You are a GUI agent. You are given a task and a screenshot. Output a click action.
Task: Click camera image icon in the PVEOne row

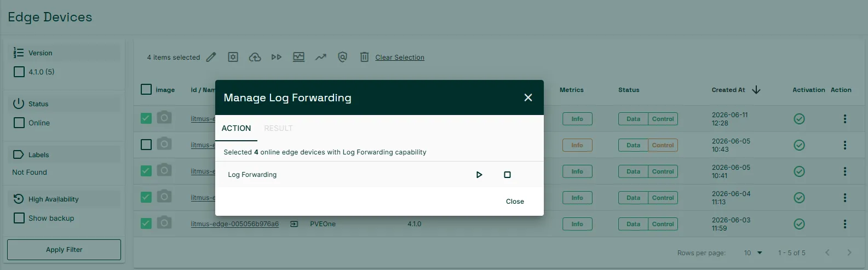[164, 223]
